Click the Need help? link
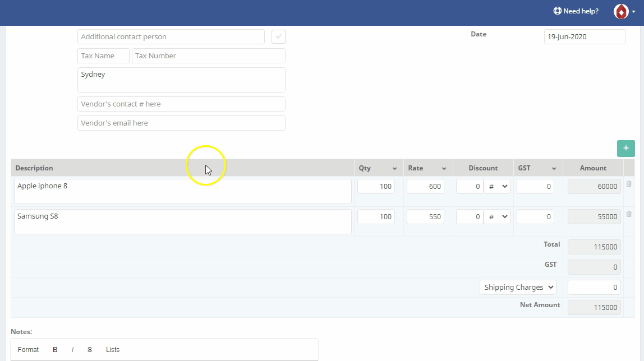Screen dimensions: 644x361 point(581,11)
